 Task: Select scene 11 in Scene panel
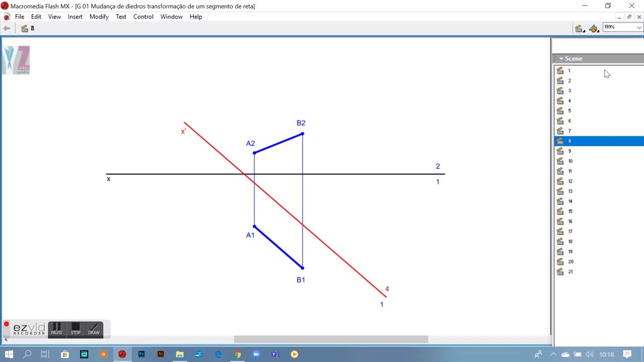[599, 171]
